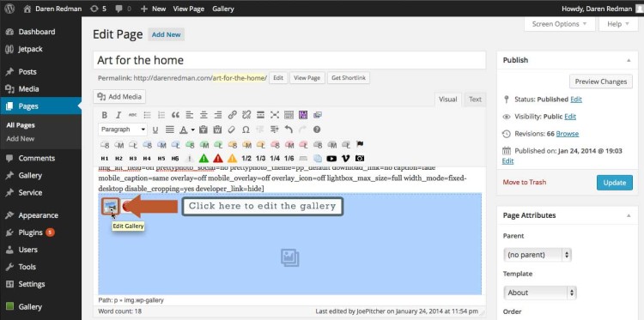Click the black flag shortcode icon

(360, 144)
